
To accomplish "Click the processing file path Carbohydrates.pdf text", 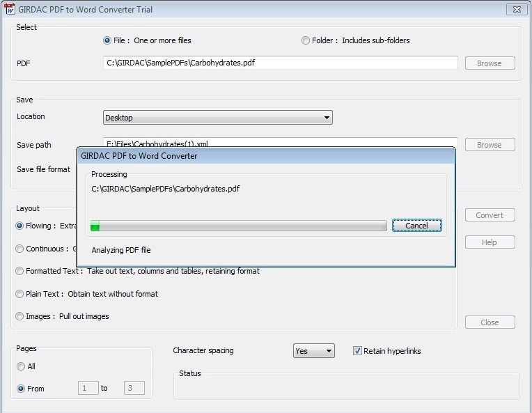I will 165,189.
